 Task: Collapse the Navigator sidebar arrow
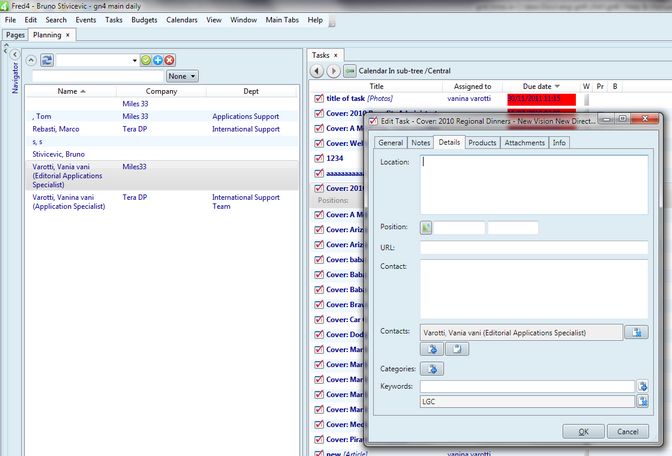pyautogui.click(x=15, y=54)
